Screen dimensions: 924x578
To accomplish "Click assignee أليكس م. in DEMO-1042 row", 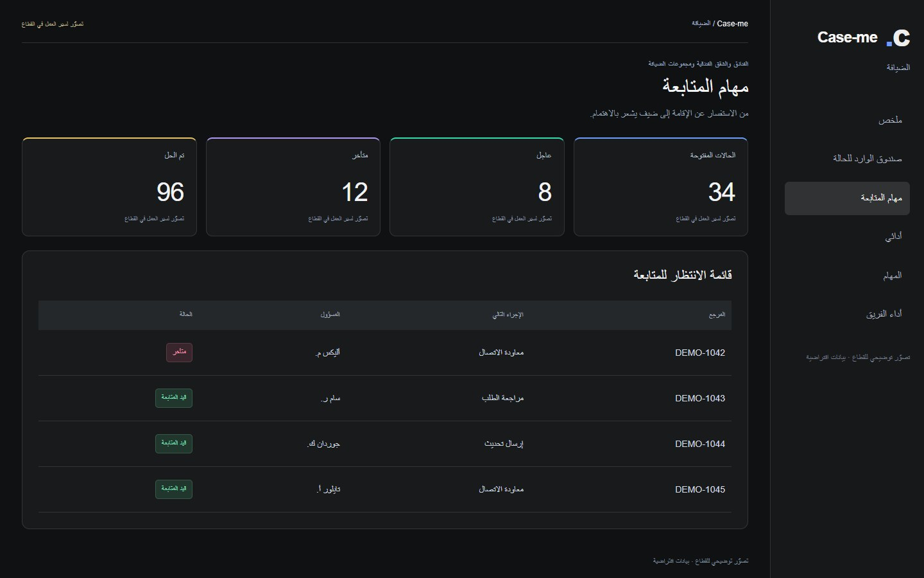I will click(x=328, y=353).
